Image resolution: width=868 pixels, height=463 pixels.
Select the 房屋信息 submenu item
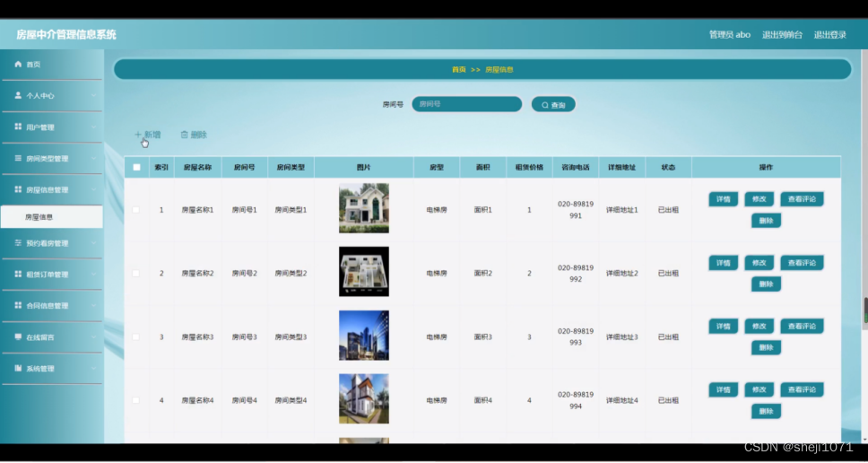(x=51, y=217)
